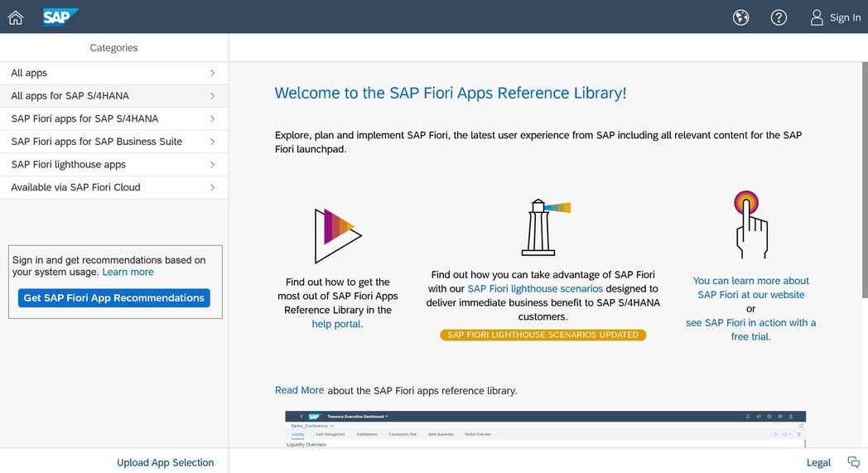Click Upload App Selection link

(165, 462)
